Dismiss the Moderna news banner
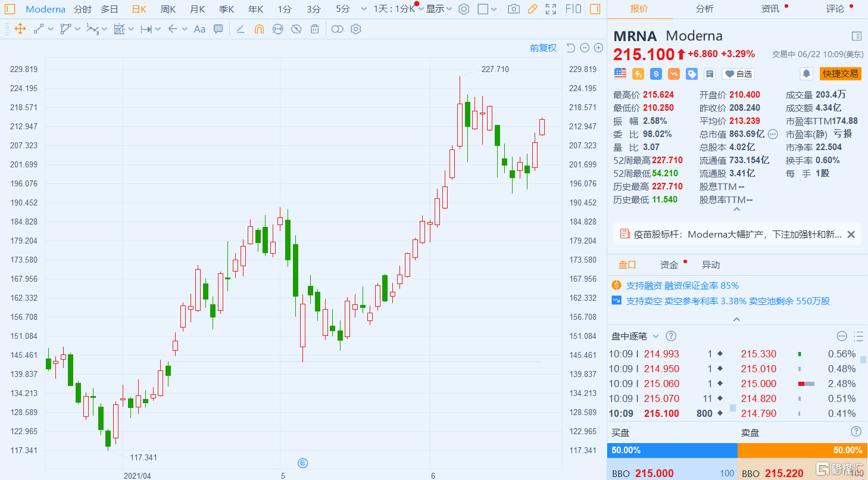 tap(851, 235)
